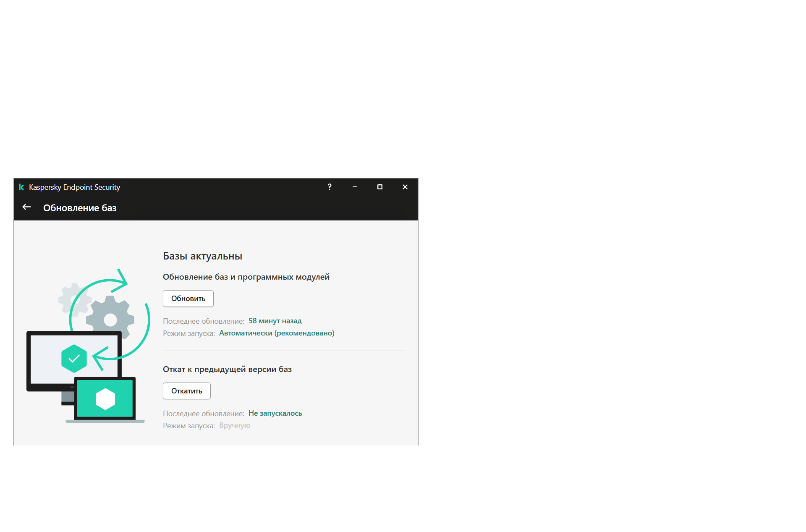Open help via the question mark icon
This screenshot has width=806, height=532.
[330, 187]
